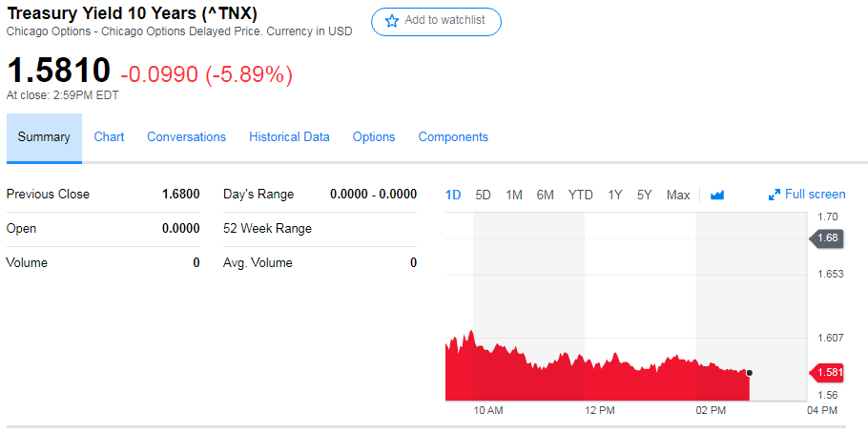
Task: Select the 1D chart range
Action: coord(453,195)
